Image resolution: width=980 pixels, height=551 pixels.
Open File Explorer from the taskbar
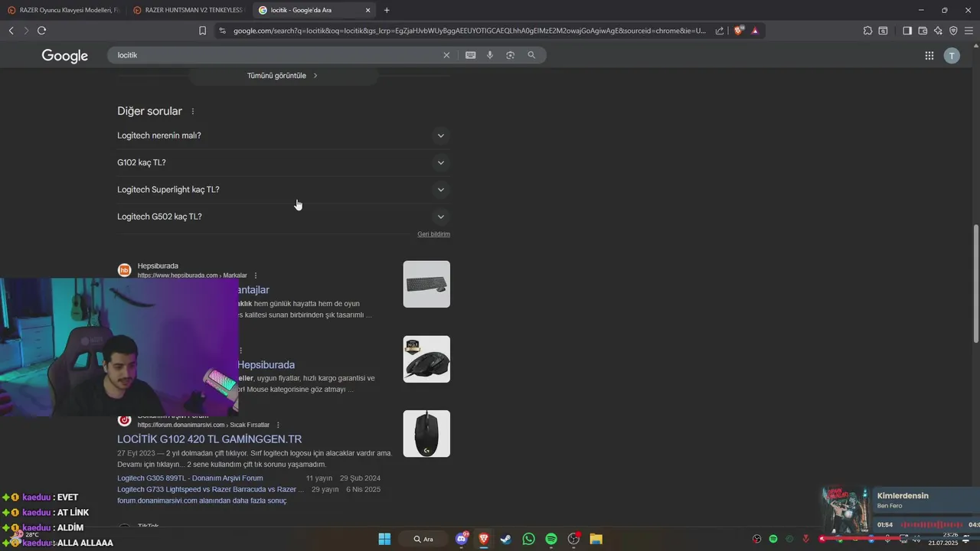click(596, 539)
